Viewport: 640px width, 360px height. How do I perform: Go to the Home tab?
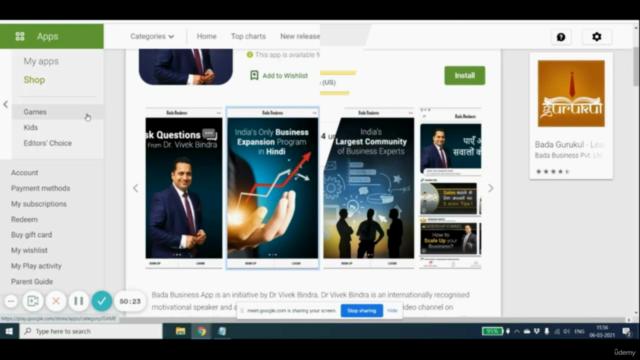207,36
